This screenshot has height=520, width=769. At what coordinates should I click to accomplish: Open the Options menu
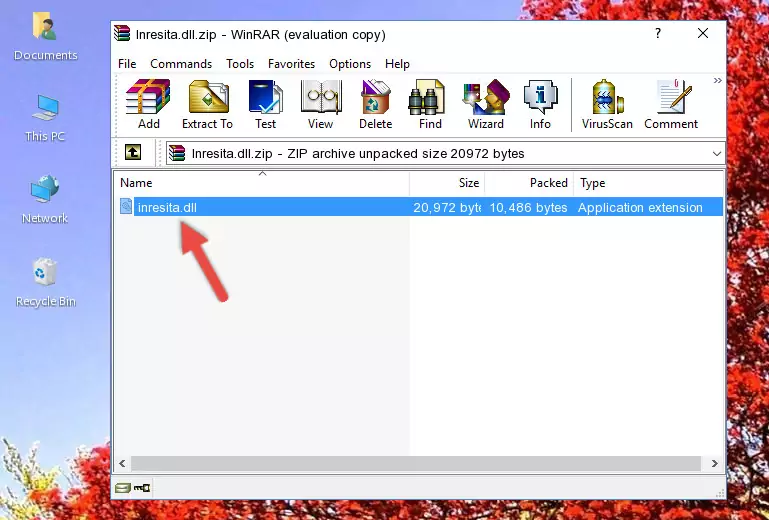[x=350, y=64]
